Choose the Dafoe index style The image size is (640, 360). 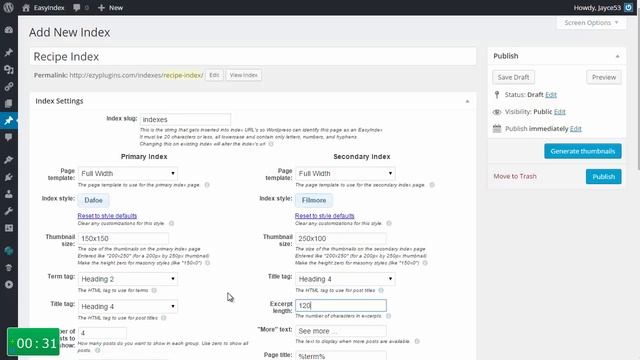click(x=93, y=200)
